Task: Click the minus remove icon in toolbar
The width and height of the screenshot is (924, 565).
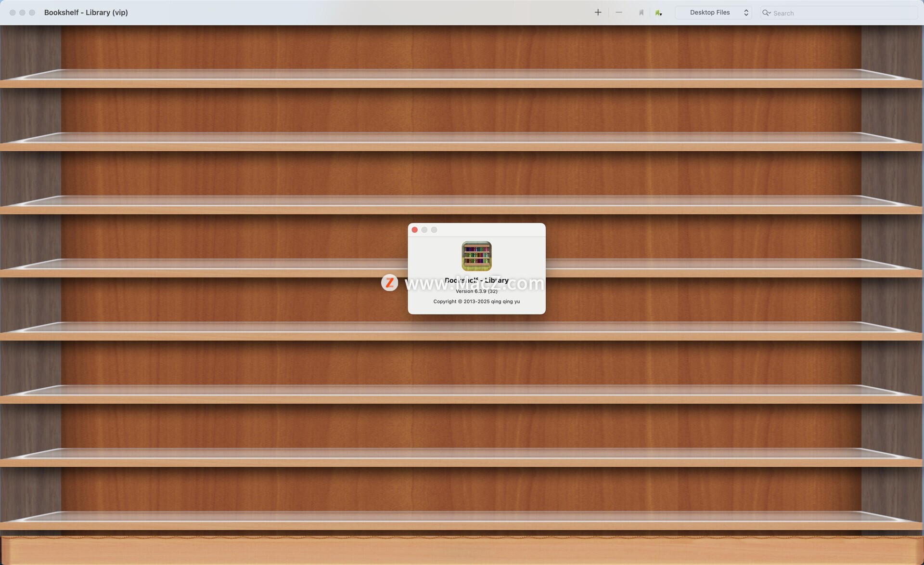Action: [x=619, y=13]
